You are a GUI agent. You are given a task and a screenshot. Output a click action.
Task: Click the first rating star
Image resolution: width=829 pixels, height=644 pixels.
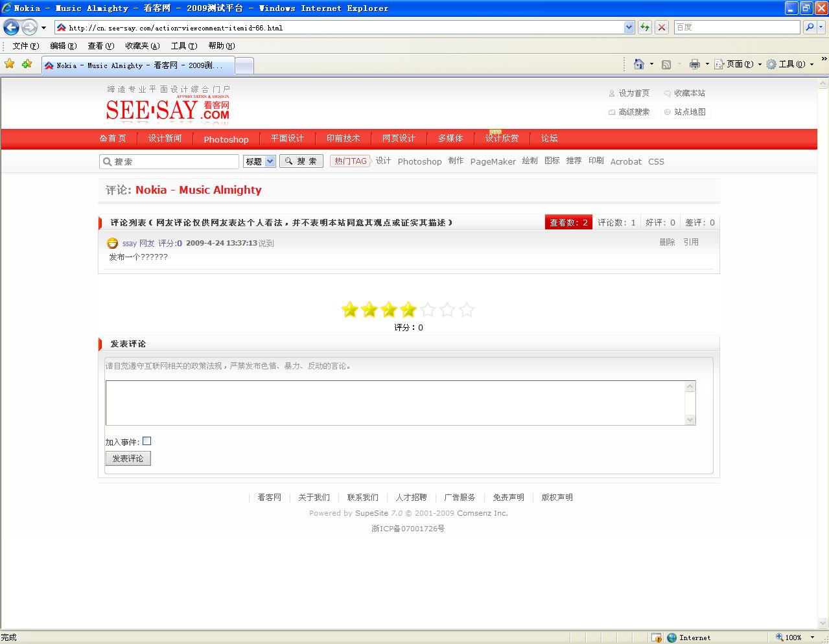click(x=350, y=310)
